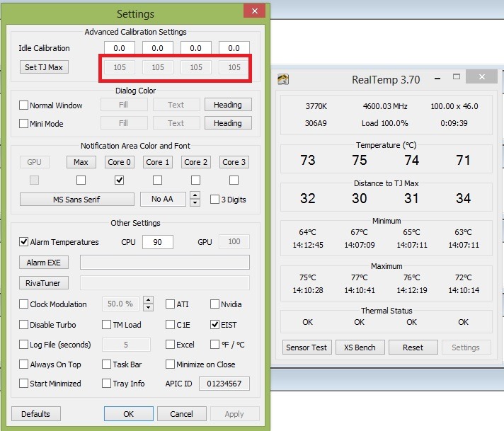
Task: Check the Excel option
Action: (x=170, y=345)
